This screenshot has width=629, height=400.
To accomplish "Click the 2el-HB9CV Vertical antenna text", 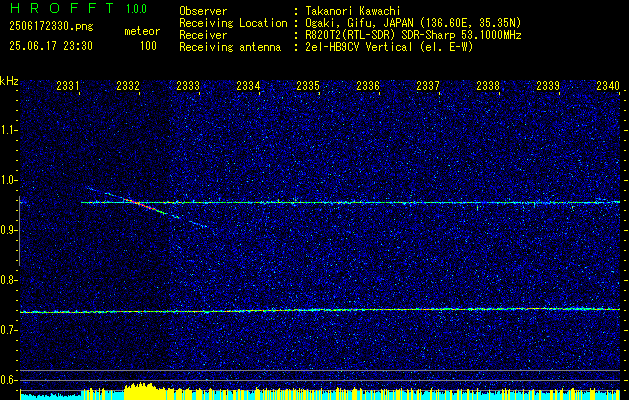I will tap(389, 47).
